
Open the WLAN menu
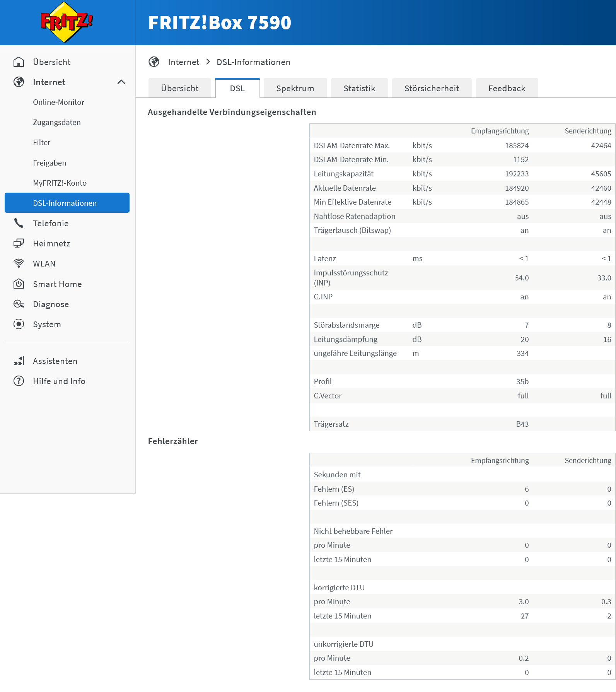[x=44, y=263]
